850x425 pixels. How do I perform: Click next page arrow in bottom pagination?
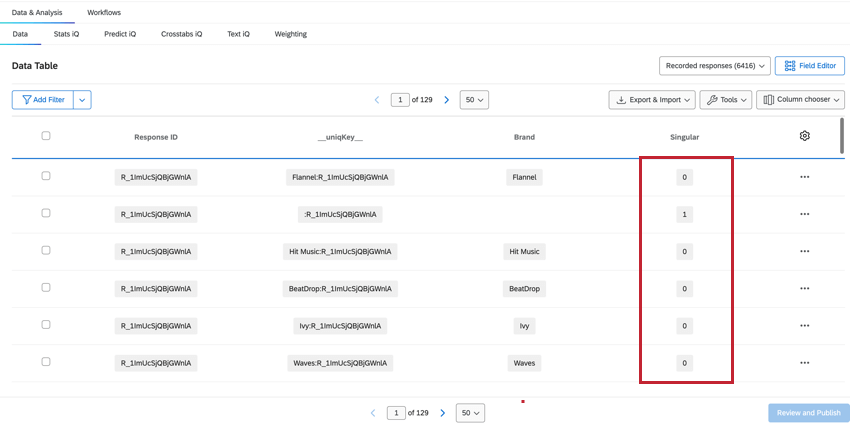(x=442, y=412)
